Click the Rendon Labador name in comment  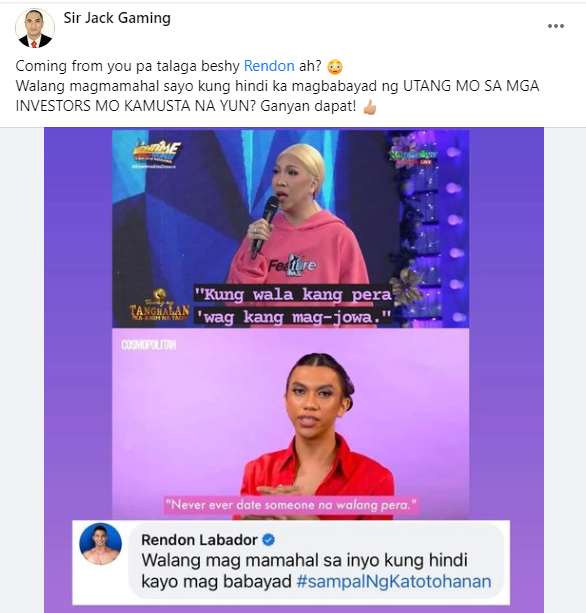(199, 540)
